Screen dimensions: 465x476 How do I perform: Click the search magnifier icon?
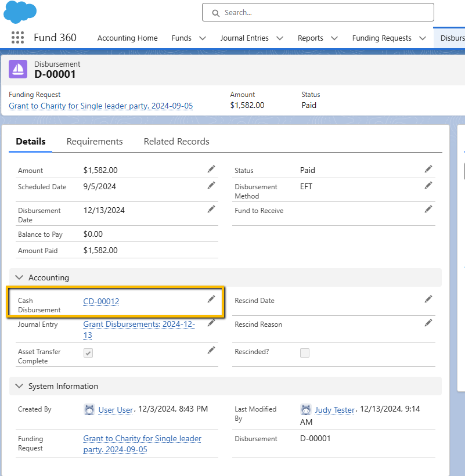click(216, 13)
